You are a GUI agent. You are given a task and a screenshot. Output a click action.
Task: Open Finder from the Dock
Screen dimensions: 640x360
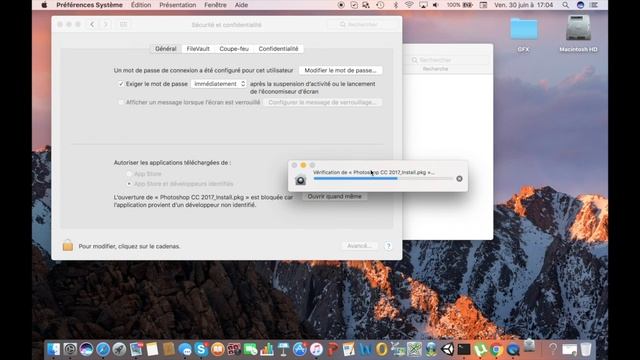(53, 349)
